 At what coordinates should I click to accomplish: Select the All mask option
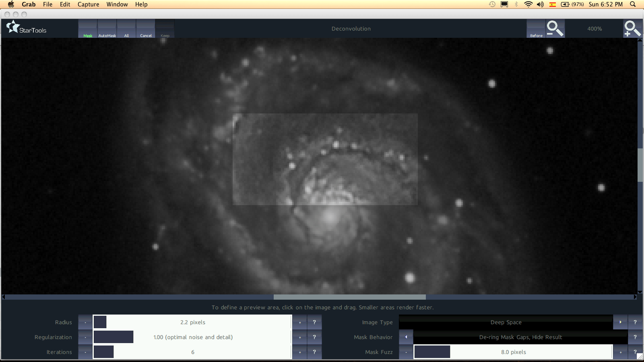click(126, 29)
